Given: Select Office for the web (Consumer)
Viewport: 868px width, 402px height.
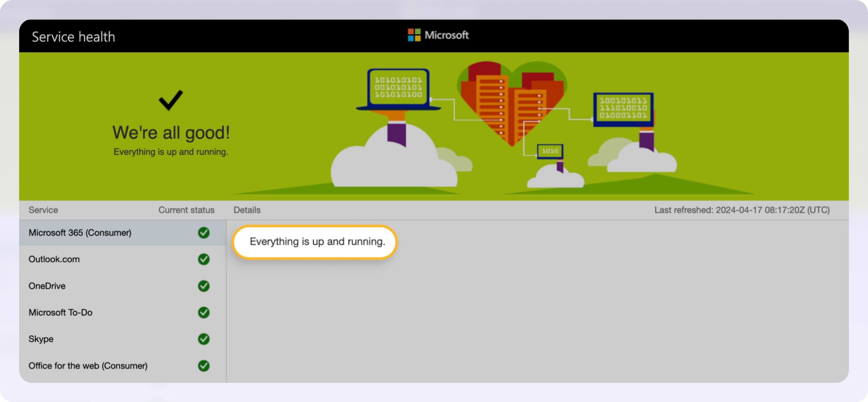Looking at the screenshot, I should click(x=88, y=366).
